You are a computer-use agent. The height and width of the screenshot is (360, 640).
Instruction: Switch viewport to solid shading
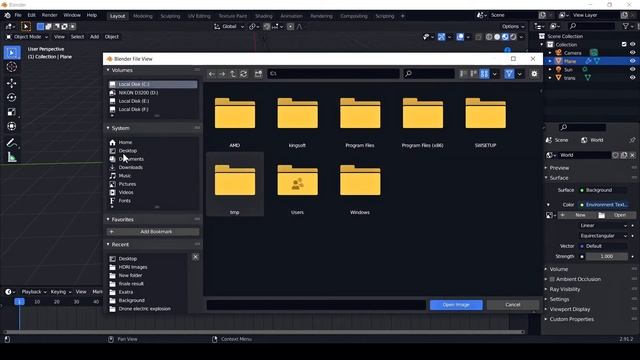[497, 37]
